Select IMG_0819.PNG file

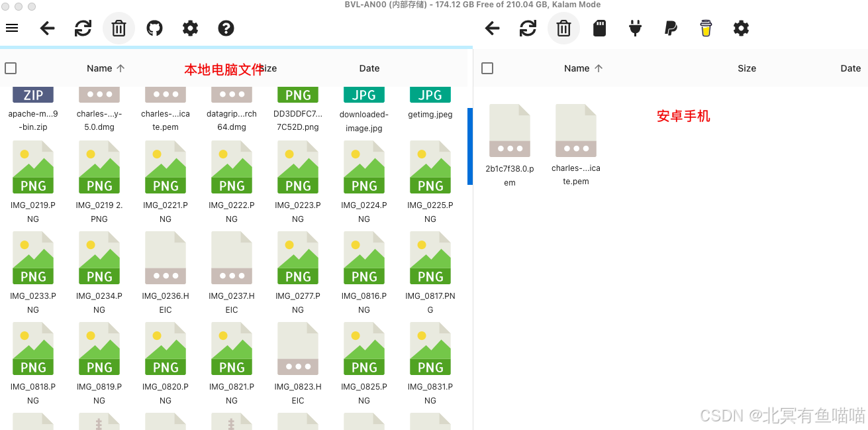pos(99,349)
